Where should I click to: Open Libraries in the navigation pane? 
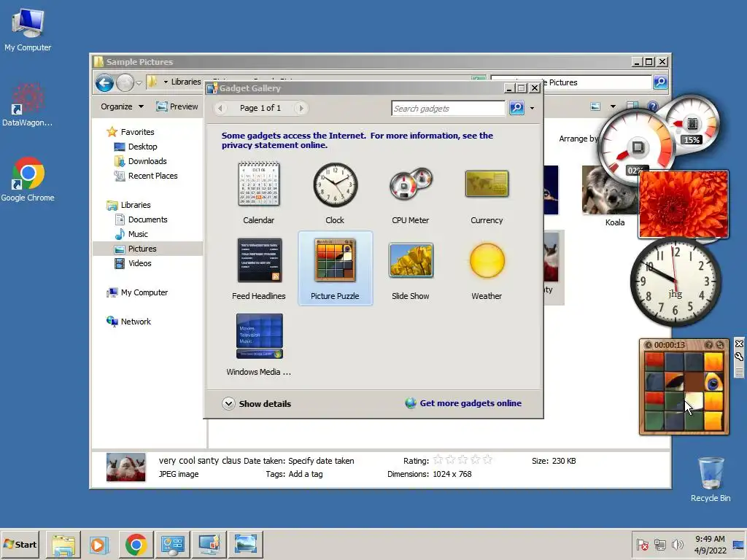point(128,205)
